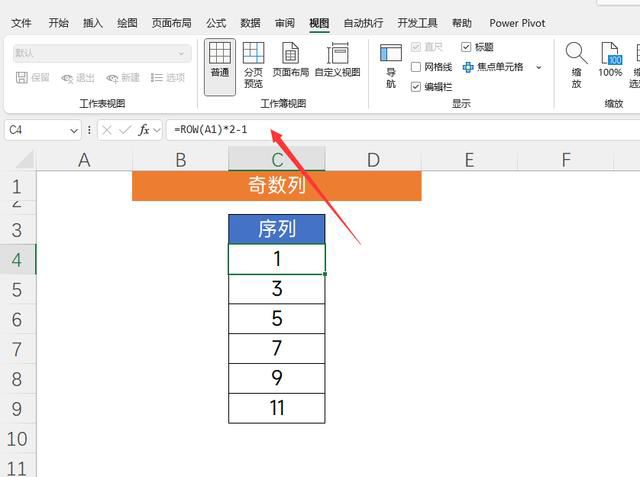Open Custom Views (自定义视图)

338,60
